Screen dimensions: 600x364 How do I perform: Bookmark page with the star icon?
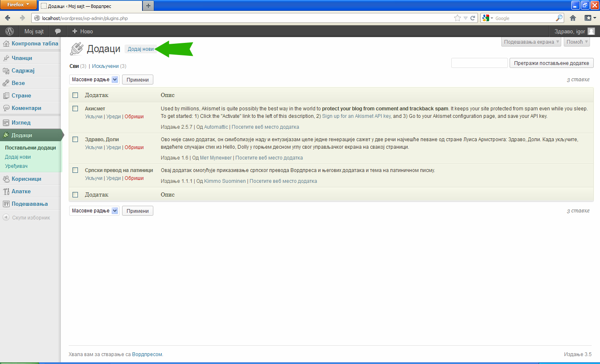tap(457, 18)
